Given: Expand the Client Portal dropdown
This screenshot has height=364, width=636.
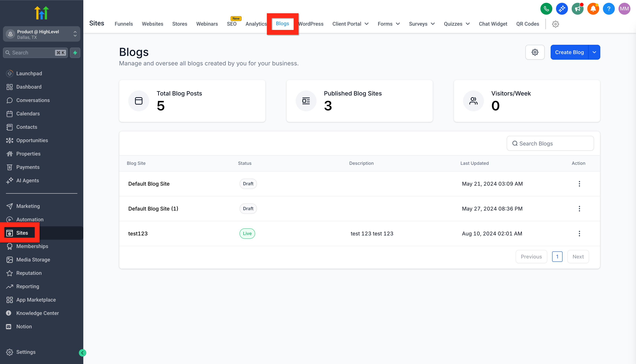Looking at the screenshot, I should click(350, 24).
